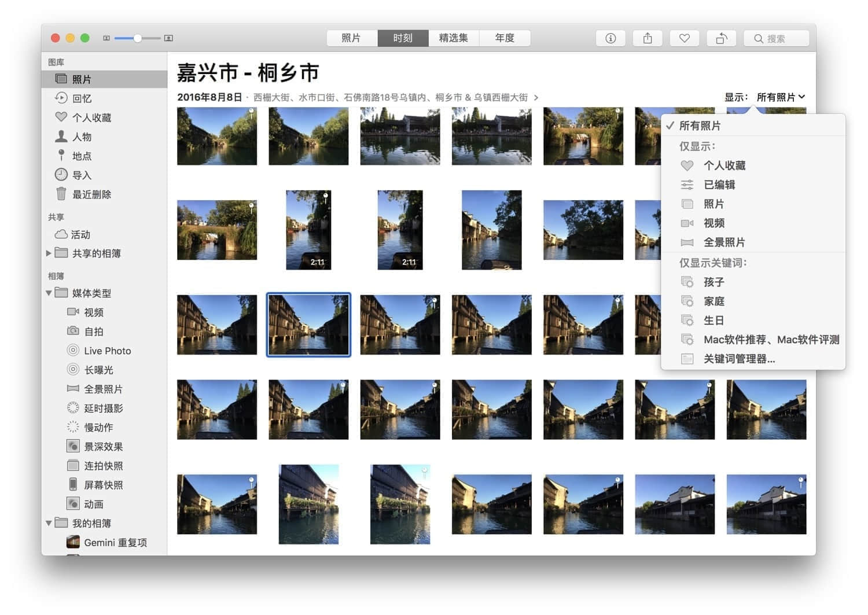This screenshot has height=615, width=868.
Task: Click the chevron after location names
Action: [x=536, y=97]
